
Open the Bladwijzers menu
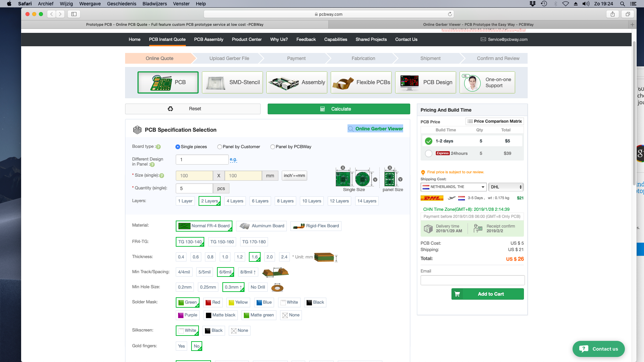pos(155,4)
